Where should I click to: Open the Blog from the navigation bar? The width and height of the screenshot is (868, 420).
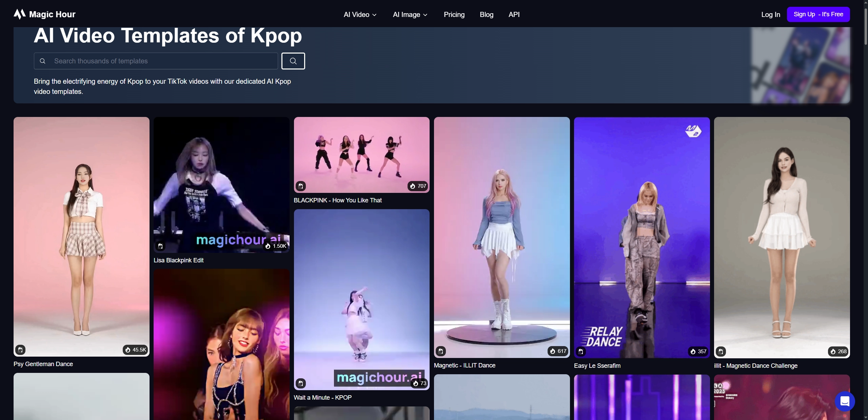pyautogui.click(x=487, y=15)
